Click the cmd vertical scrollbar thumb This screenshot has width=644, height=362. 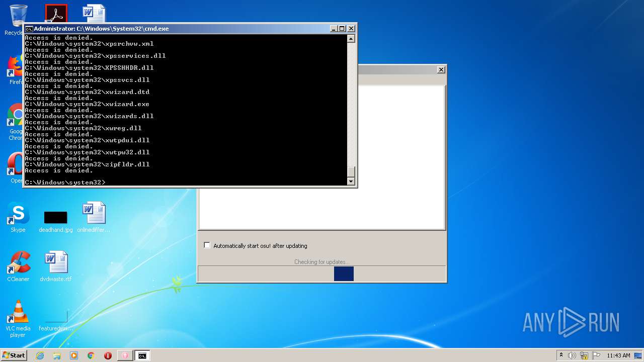(351, 171)
